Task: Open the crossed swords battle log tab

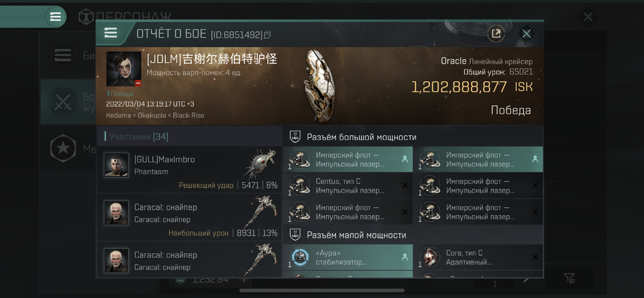Action: (x=63, y=102)
